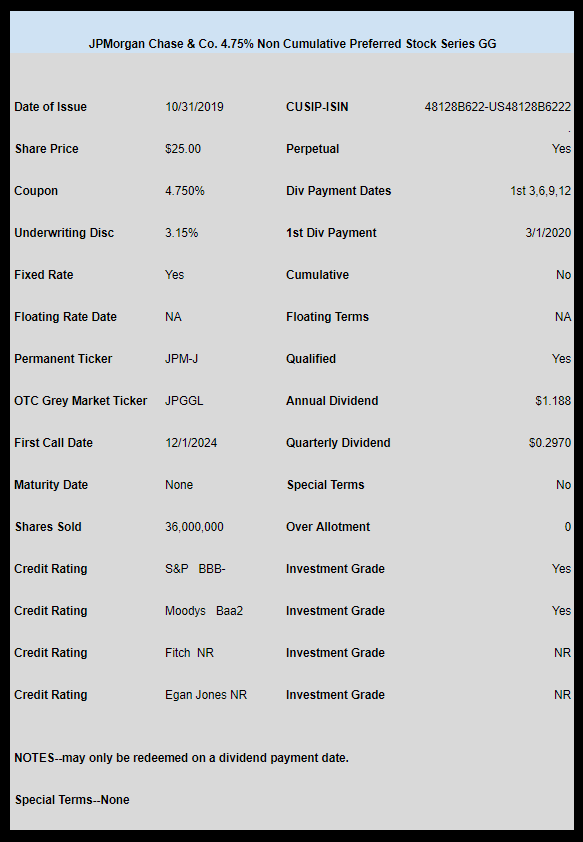Click the Permanent Ticker JPM-J
This screenshot has height=842, width=583.
181,359
